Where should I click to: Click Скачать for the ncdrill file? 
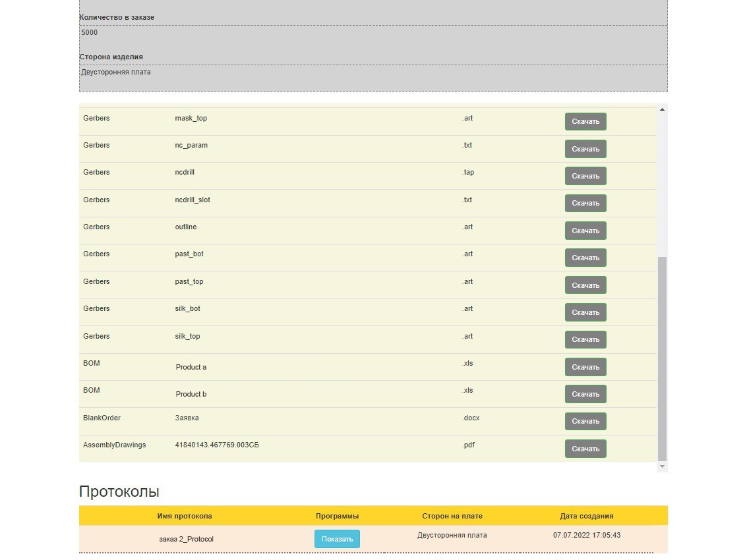point(585,176)
